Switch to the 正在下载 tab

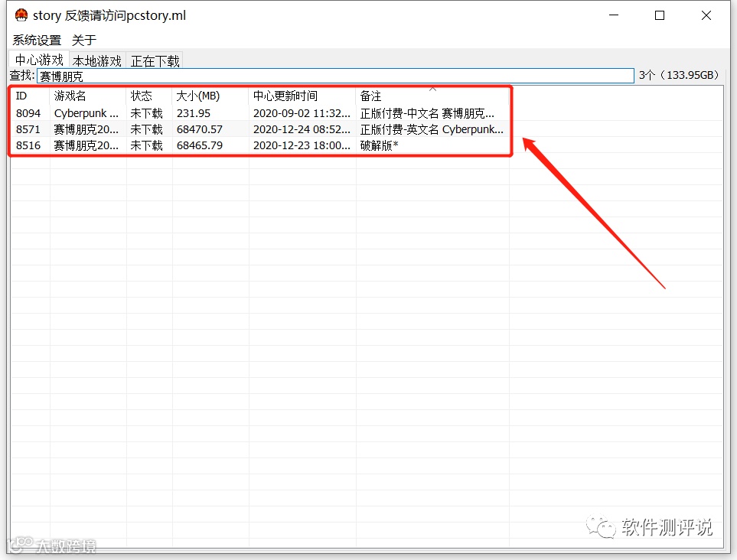155,61
